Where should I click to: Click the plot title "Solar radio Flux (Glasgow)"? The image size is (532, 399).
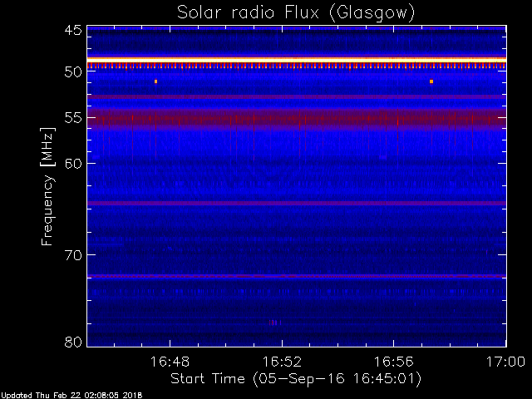(x=296, y=13)
